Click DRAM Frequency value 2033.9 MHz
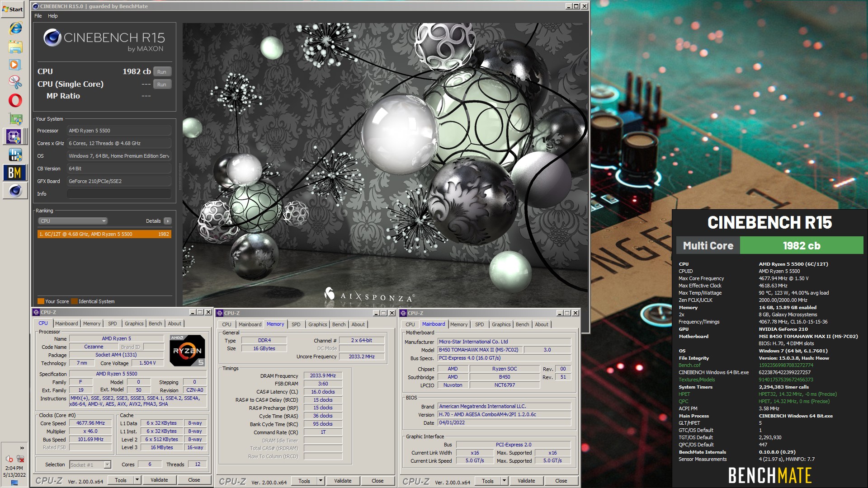 tap(323, 376)
